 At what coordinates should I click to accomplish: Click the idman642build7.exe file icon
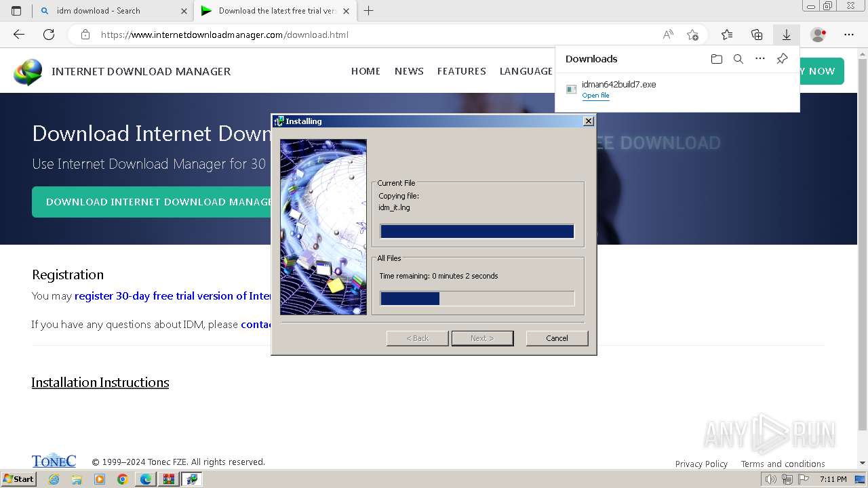[572, 89]
